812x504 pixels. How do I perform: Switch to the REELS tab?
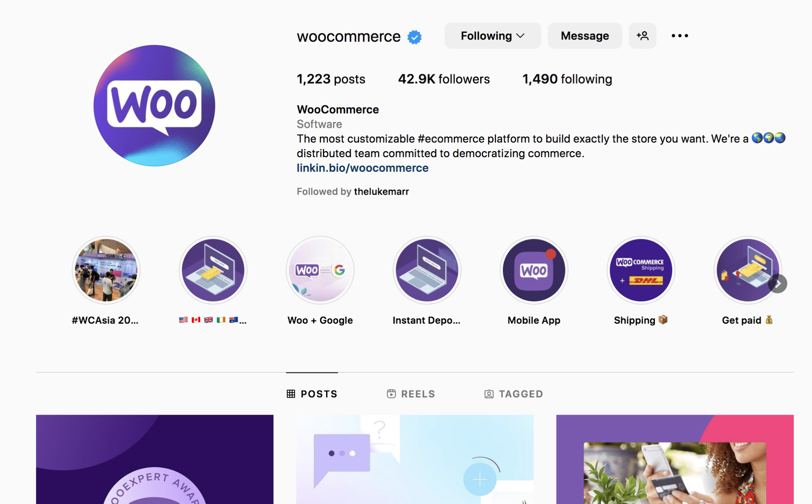click(411, 393)
